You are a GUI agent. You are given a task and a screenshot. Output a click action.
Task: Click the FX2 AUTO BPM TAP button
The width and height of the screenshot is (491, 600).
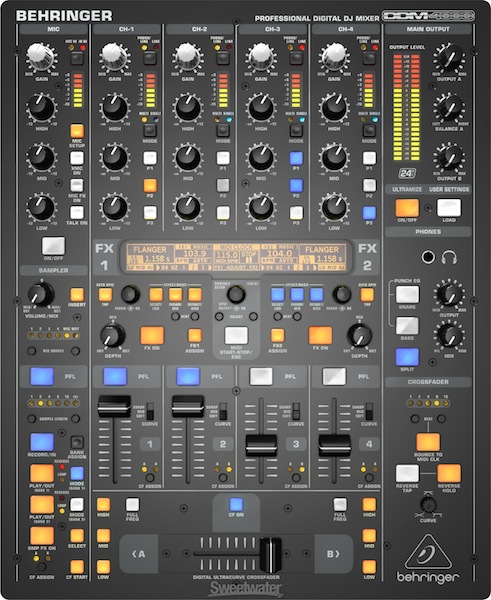[x=367, y=295]
